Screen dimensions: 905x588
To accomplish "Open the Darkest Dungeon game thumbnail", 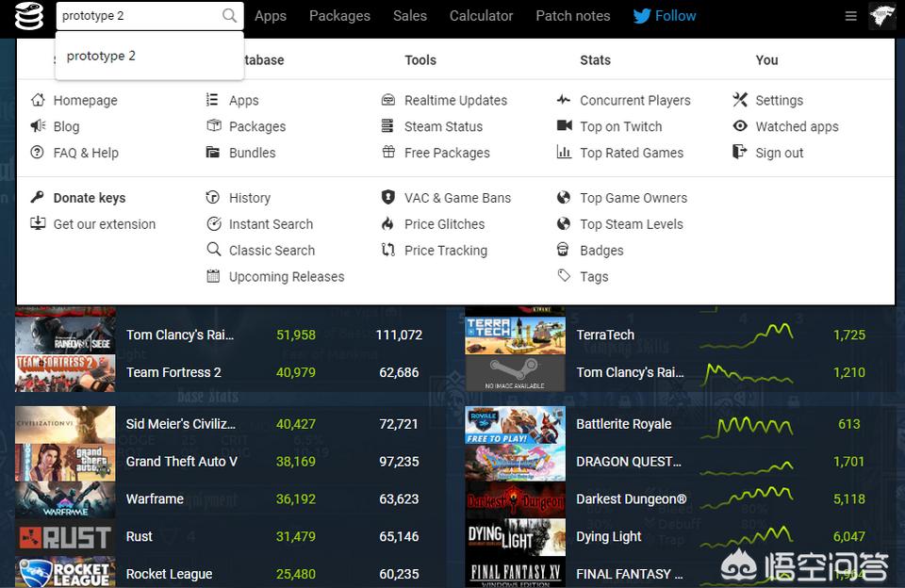I will (x=516, y=499).
